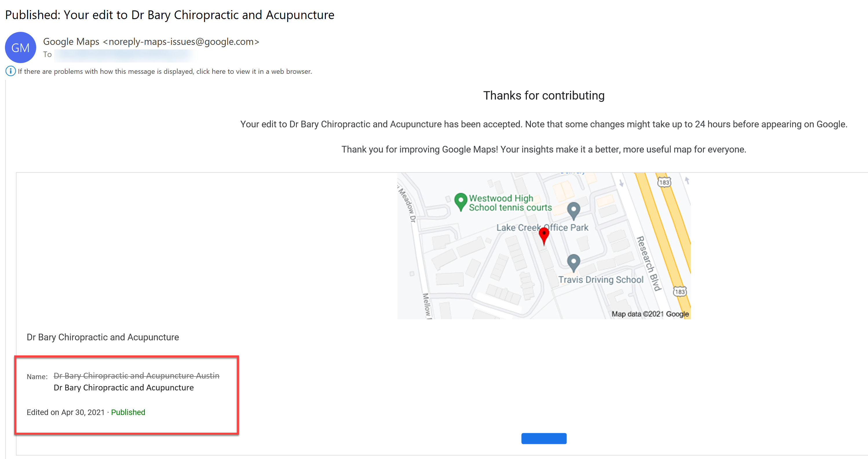Click the gray pin above Lake Creek Office Park
The height and width of the screenshot is (459, 868).
pos(573,210)
